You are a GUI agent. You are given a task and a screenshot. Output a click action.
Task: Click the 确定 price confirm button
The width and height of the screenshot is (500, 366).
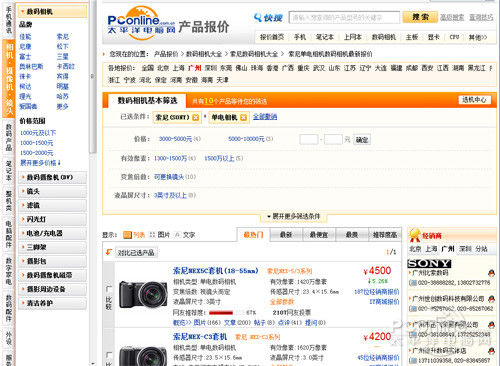click(362, 140)
